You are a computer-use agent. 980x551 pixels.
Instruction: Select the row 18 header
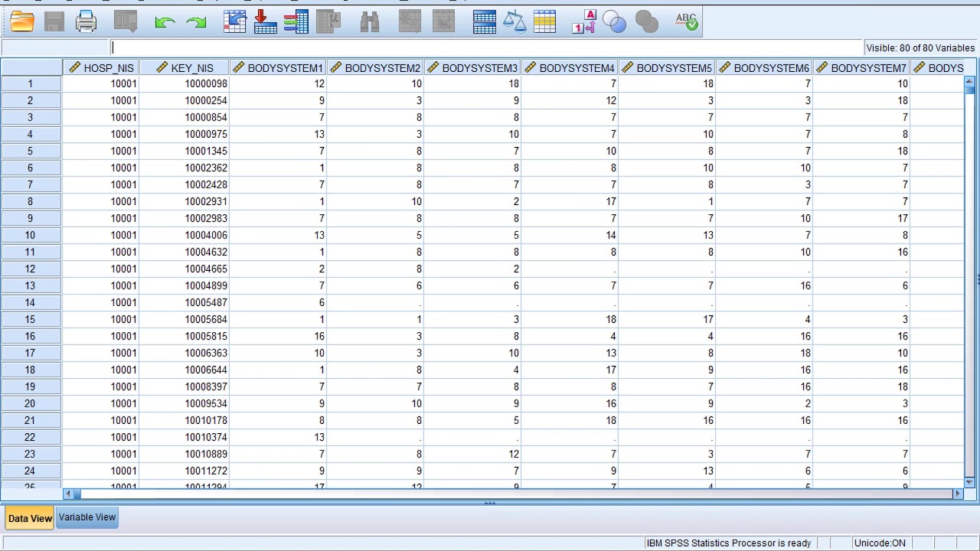click(x=31, y=370)
